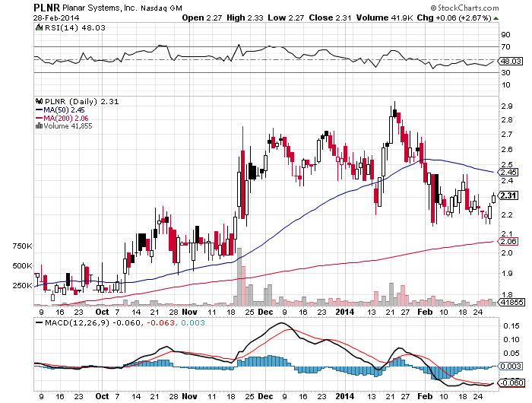Click the 2.9 price axis label
532x403 pixels.
point(507,106)
